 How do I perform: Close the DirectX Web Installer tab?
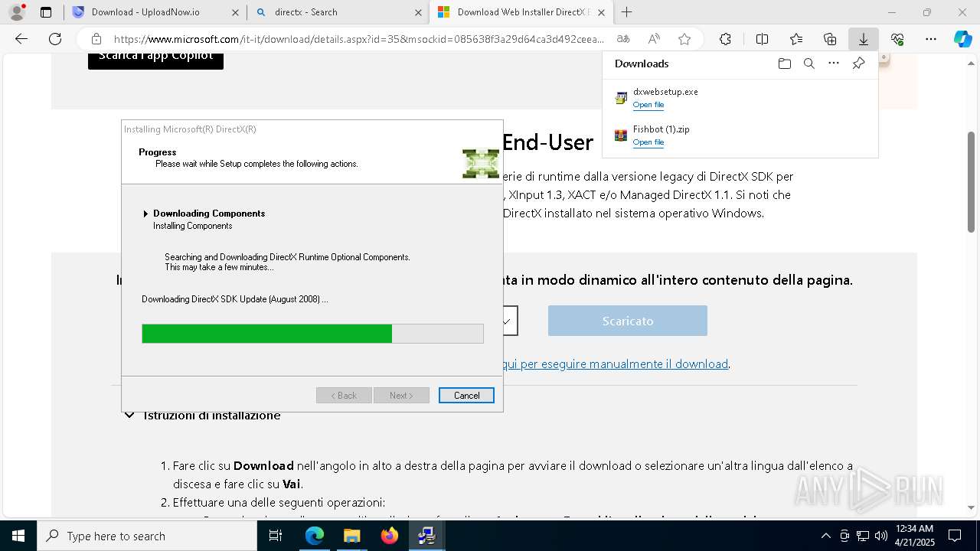click(601, 12)
